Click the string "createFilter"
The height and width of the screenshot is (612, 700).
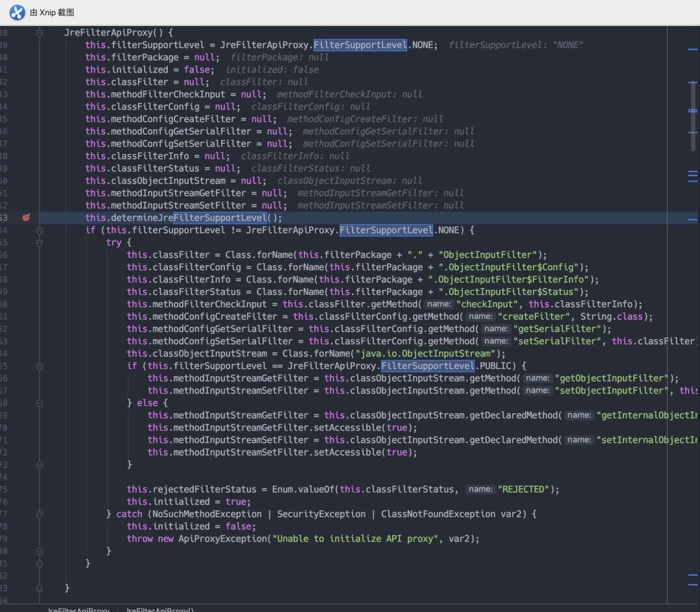pos(534,316)
